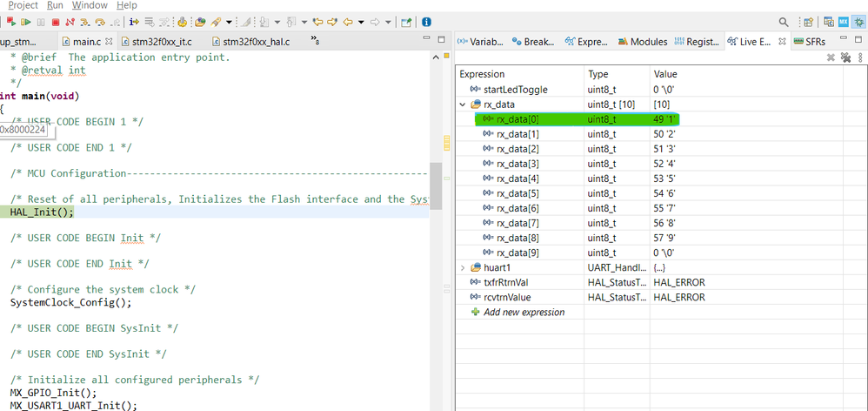
Task: Open the Back history dropdown arrow
Action: 361,22
